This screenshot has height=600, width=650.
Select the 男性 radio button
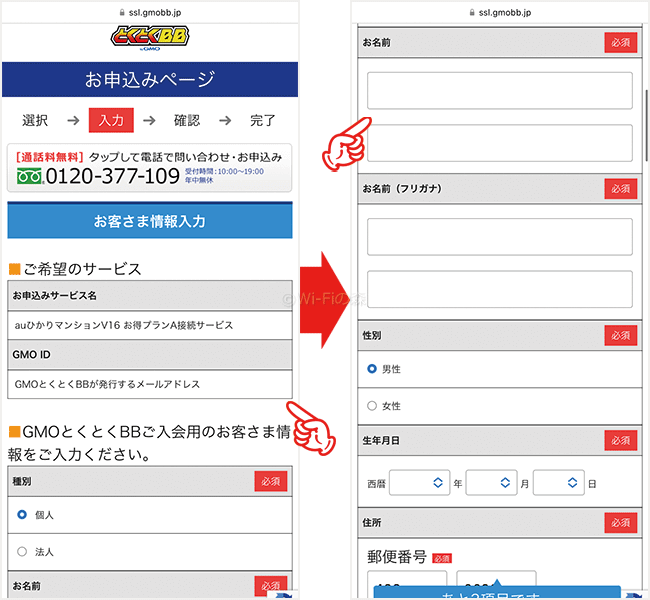click(x=372, y=369)
